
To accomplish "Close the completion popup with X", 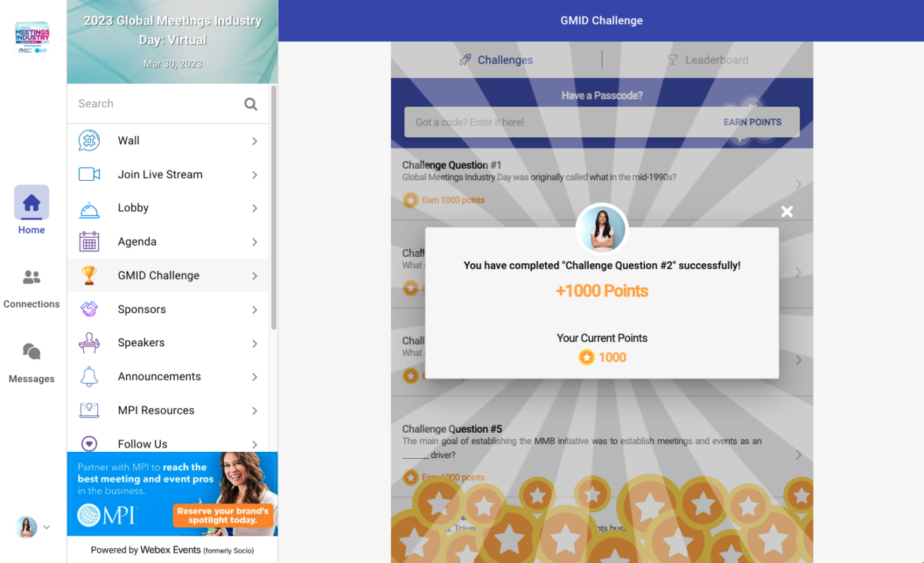I will point(787,212).
